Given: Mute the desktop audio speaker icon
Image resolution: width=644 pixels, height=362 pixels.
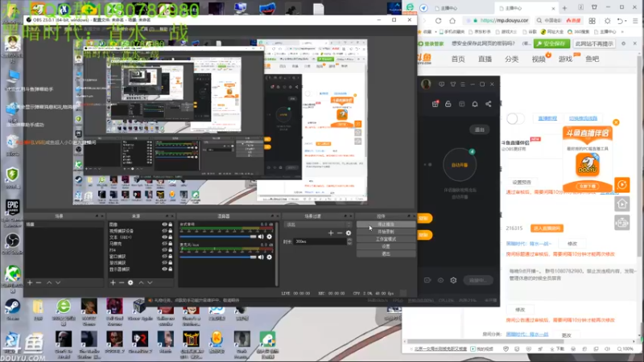Looking at the screenshot, I should tap(261, 237).
